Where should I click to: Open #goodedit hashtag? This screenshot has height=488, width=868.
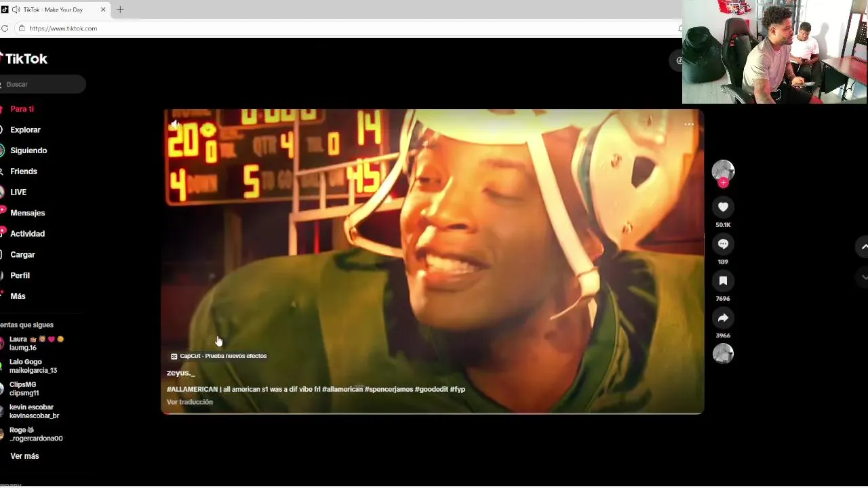tap(431, 389)
